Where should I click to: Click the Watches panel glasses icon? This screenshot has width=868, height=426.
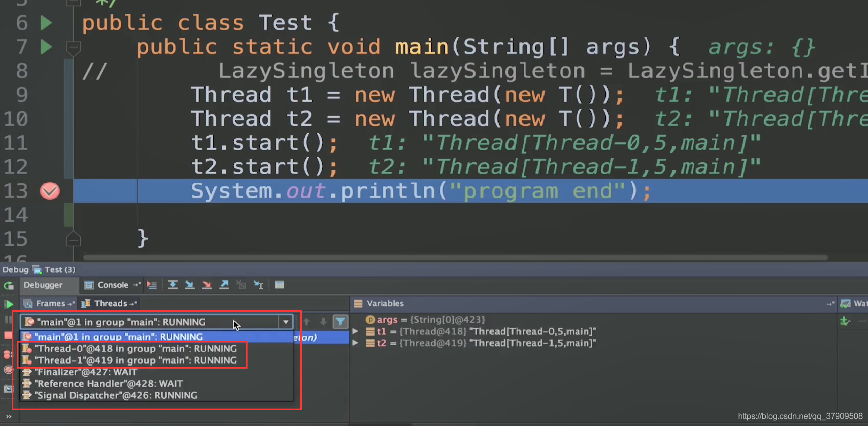845,304
